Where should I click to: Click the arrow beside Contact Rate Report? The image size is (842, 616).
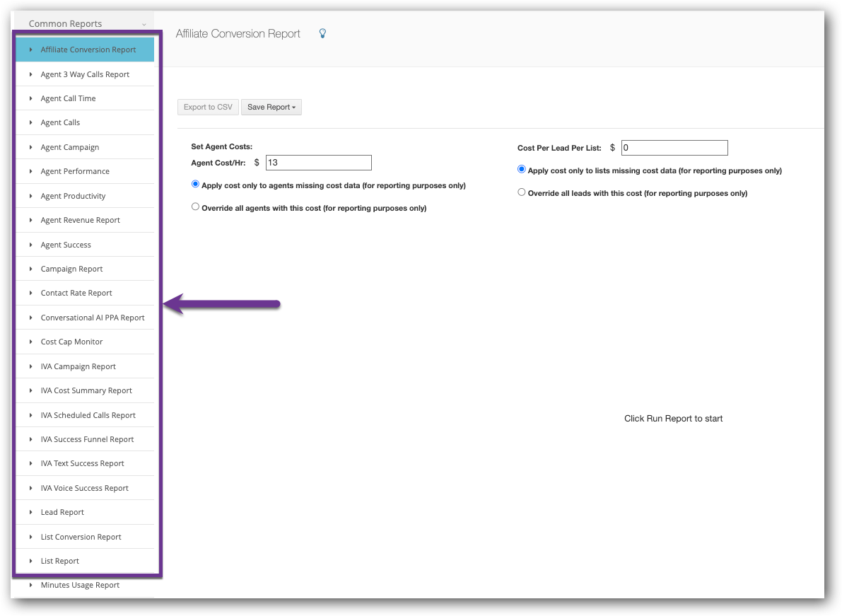[x=30, y=294]
